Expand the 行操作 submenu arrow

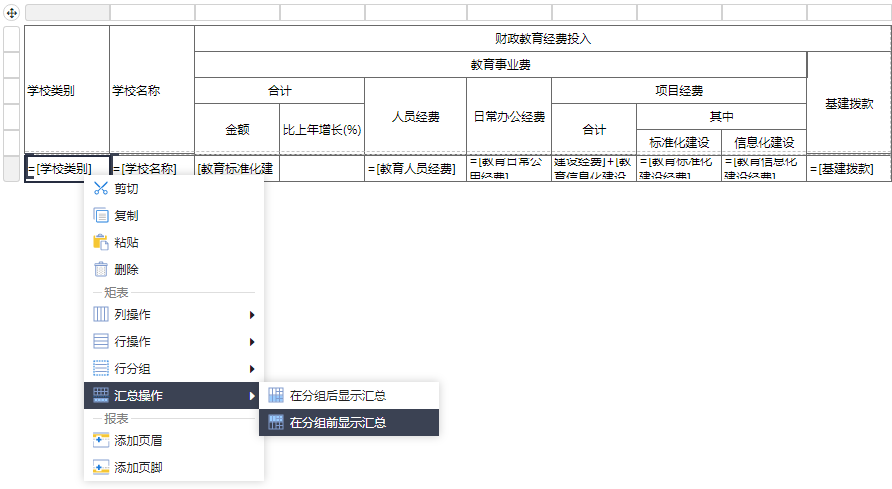(251, 342)
